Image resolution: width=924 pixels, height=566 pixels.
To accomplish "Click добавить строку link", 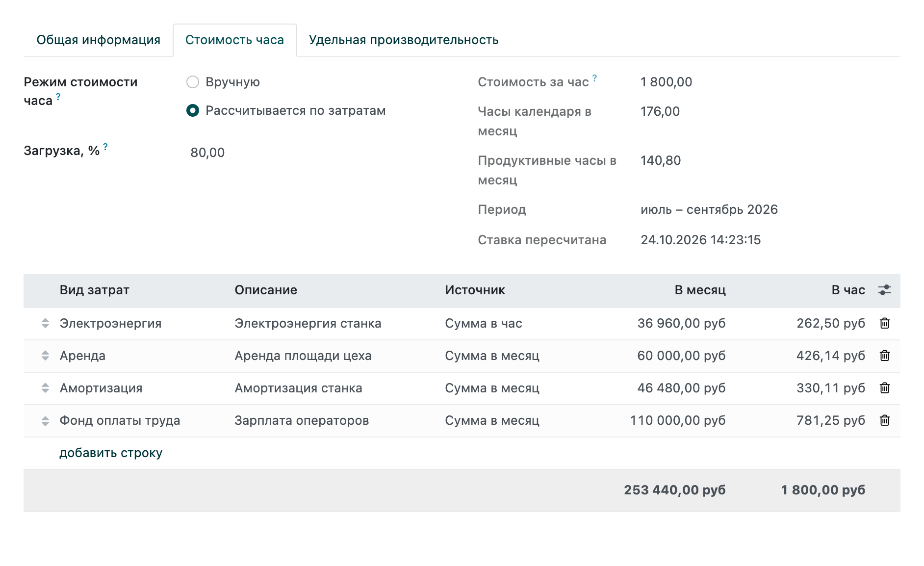I will tap(111, 453).
